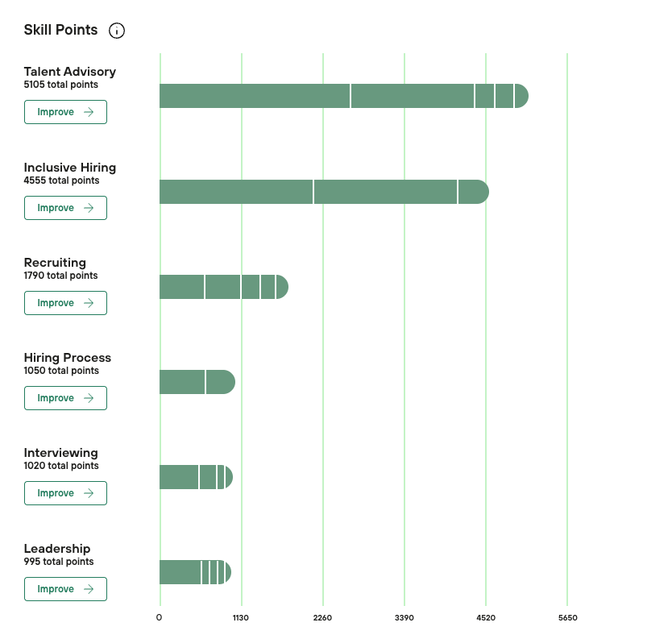The height and width of the screenshot is (635, 672).
Task: Click the Inclusive Hiring skill title
Action: click(x=70, y=168)
